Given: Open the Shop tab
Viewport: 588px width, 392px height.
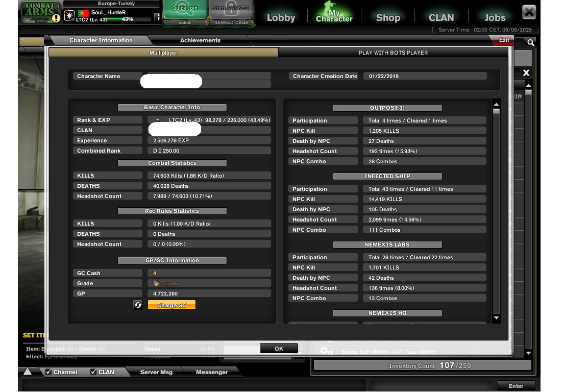Looking at the screenshot, I should pos(388,18).
